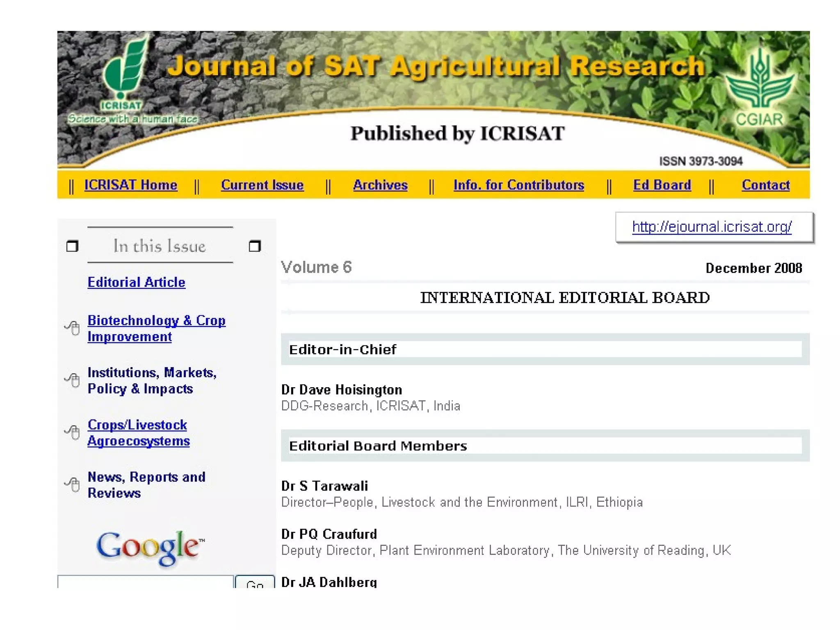Viewport: 840px width, 630px height.
Task: Follow the ejournal.icrisat.org URL link
Action: [x=712, y=227]
